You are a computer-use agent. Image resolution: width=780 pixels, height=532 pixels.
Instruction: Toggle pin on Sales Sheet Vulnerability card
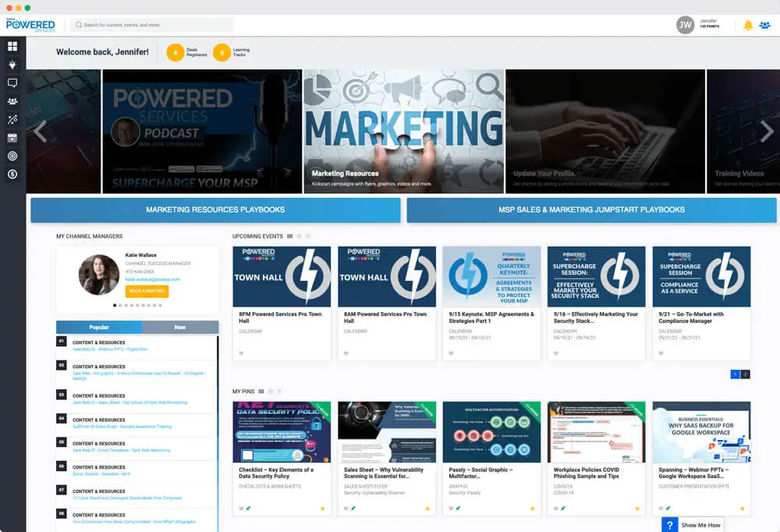click(353, 509)
